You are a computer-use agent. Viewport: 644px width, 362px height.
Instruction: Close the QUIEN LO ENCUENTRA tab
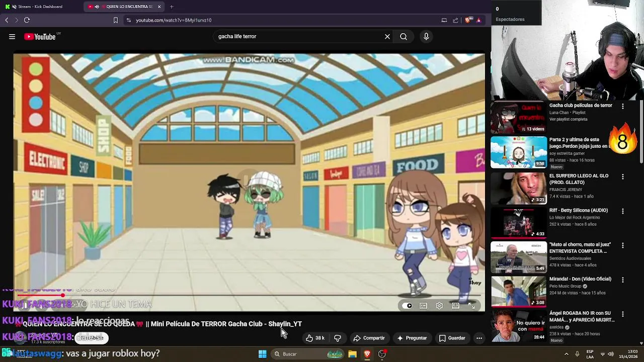(159, 7)
